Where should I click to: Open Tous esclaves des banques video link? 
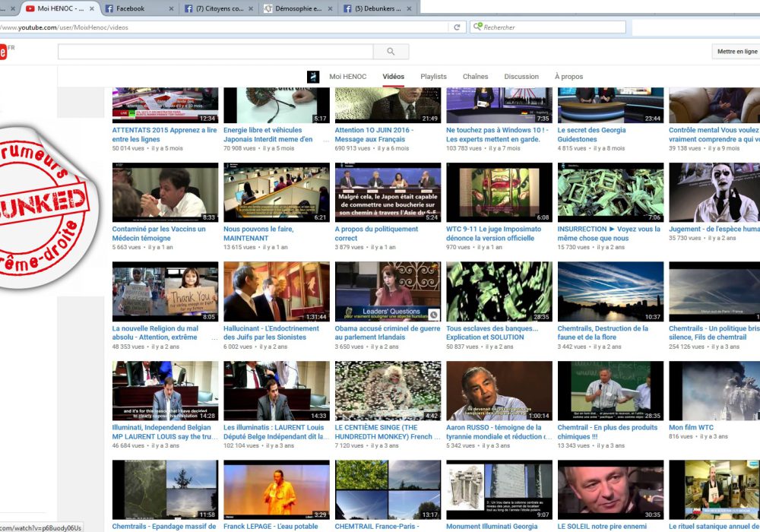click(492, 332)
